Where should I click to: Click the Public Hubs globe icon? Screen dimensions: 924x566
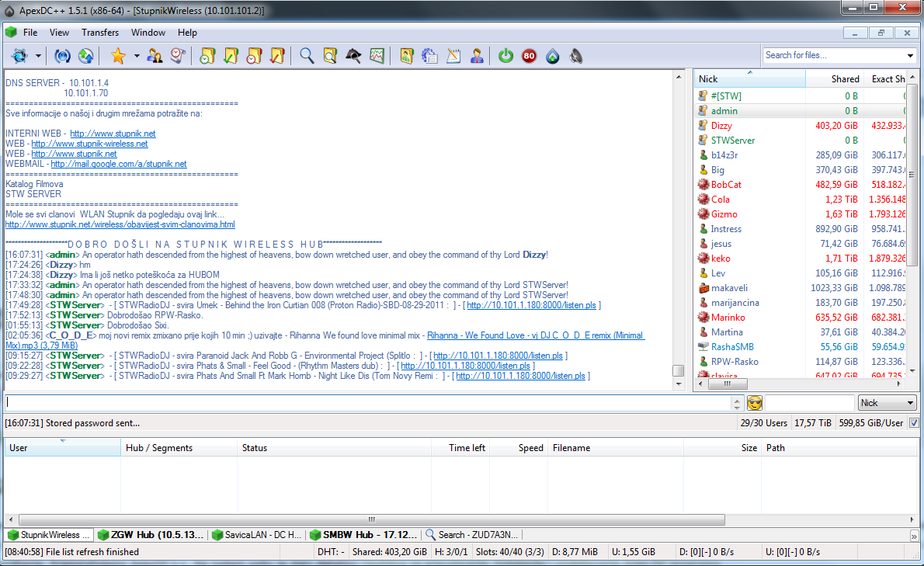[x=18, y=56]
